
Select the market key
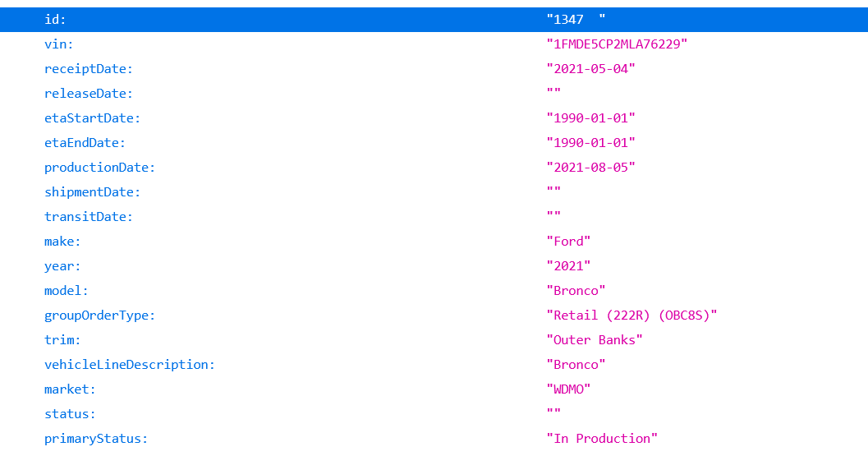coord(70,389)
